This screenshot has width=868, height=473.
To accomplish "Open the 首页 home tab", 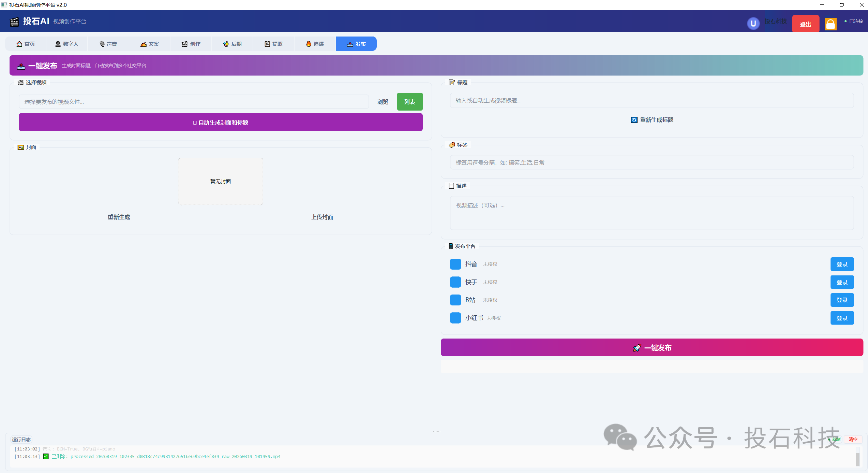I will tap(26, 44).
